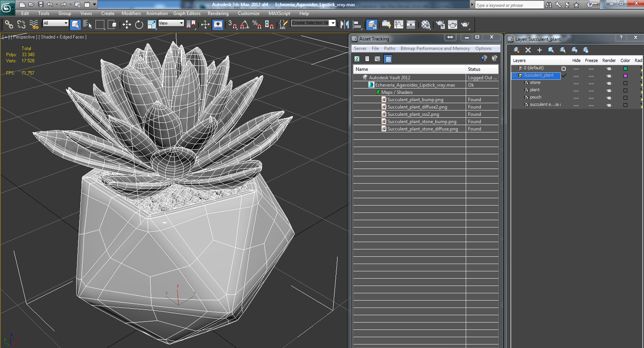The image size is (644, 348).
Task: Open the reference coordinate system View dropdown
Action: pos(171,23)
